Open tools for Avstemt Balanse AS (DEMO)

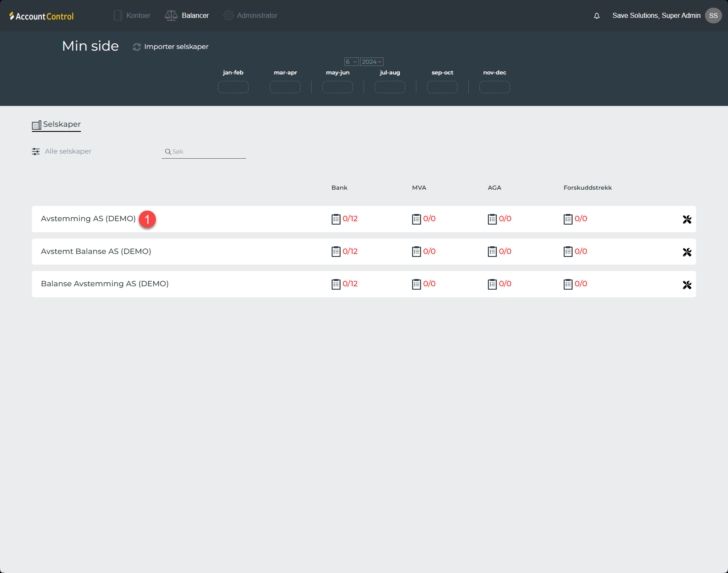pos(687,252)
